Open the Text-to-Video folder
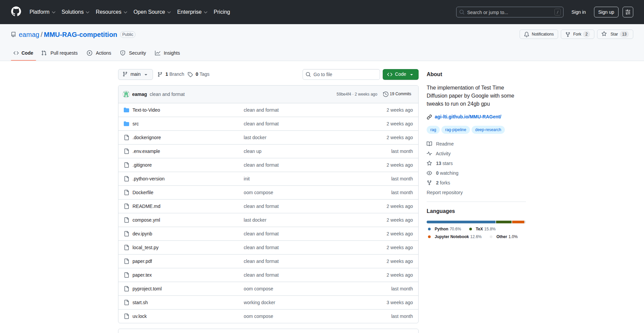Screen dimensions: 644x333 click(146, 110)
